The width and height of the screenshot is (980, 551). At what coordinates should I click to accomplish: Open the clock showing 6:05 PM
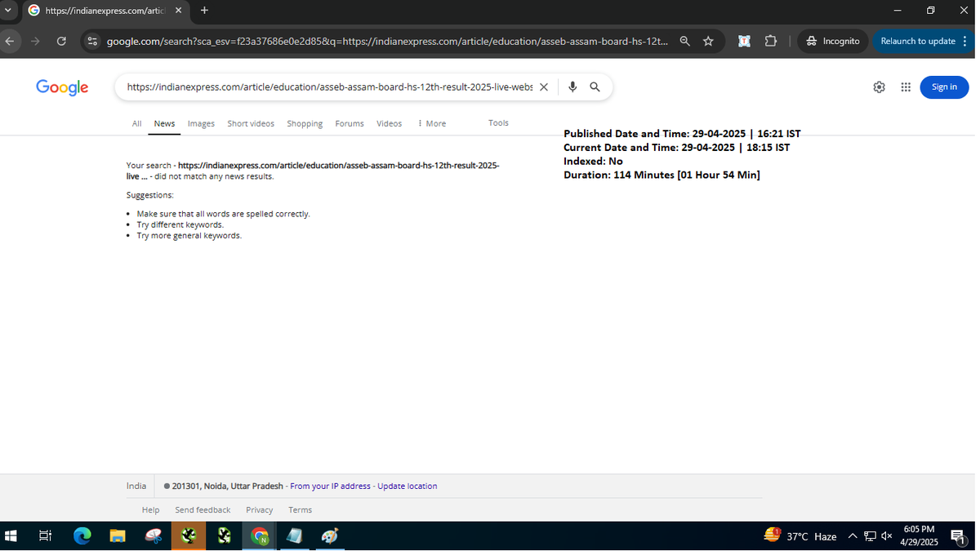tap(919, 535)
